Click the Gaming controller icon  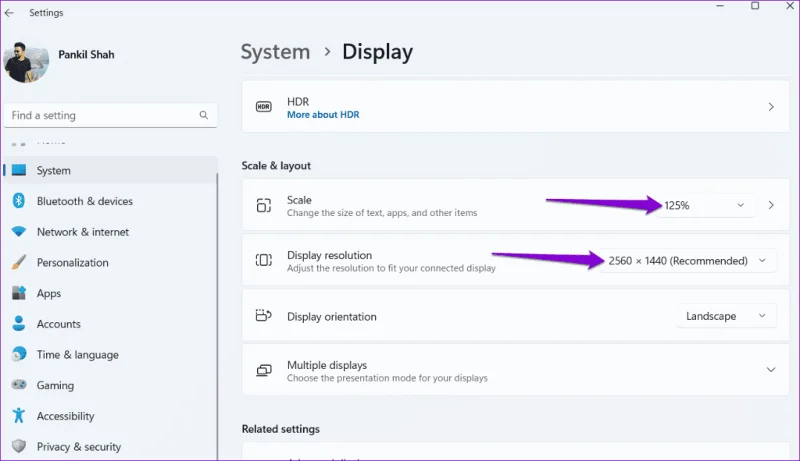(19, 385)
